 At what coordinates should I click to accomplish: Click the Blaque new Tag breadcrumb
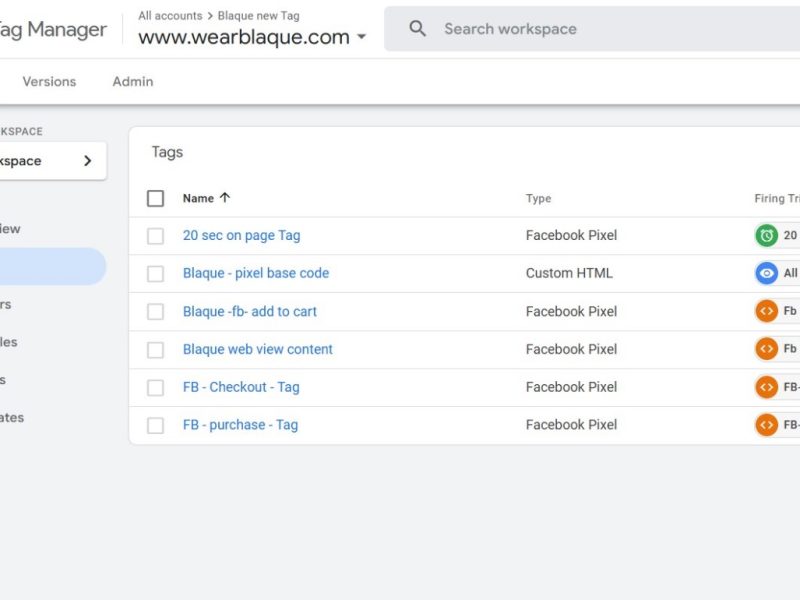tap(258, 16)
